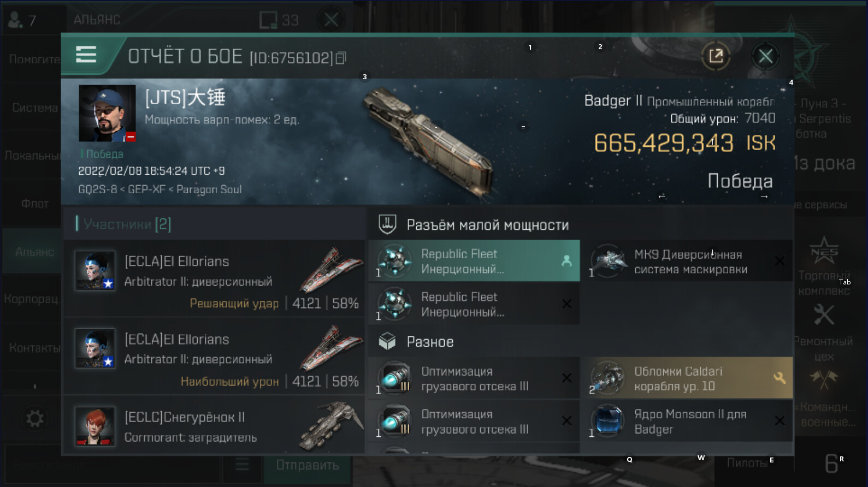Image resolution: width=868 pixels, height=487 pixels.
Task: Select the МК9 Диверсионная система маскировки item
Action: point(689,261)
